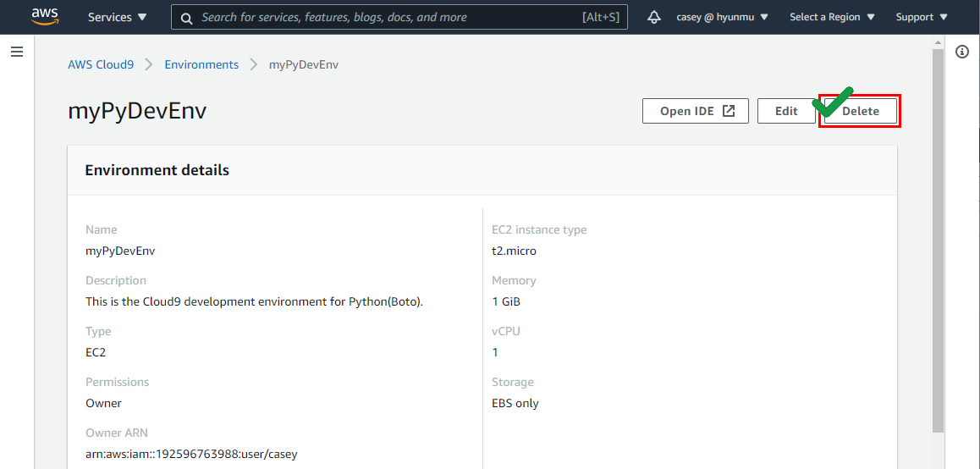Click the scrollbar up arrow
The height and width of the screenshot is (469, 980).
[x=939, y=42]
